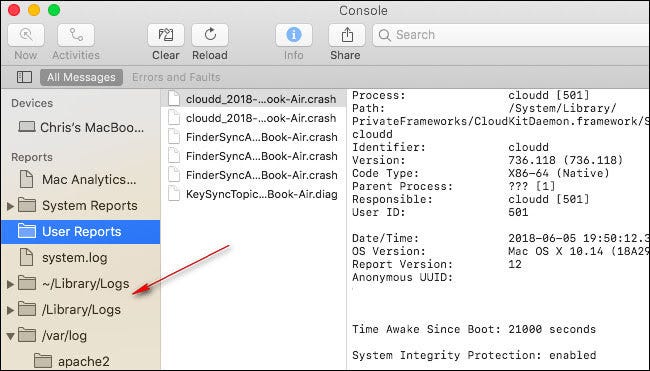Click the system.log document icon
Image resolution: width=650 pixels, height=371 pixels.
[27, 257]
